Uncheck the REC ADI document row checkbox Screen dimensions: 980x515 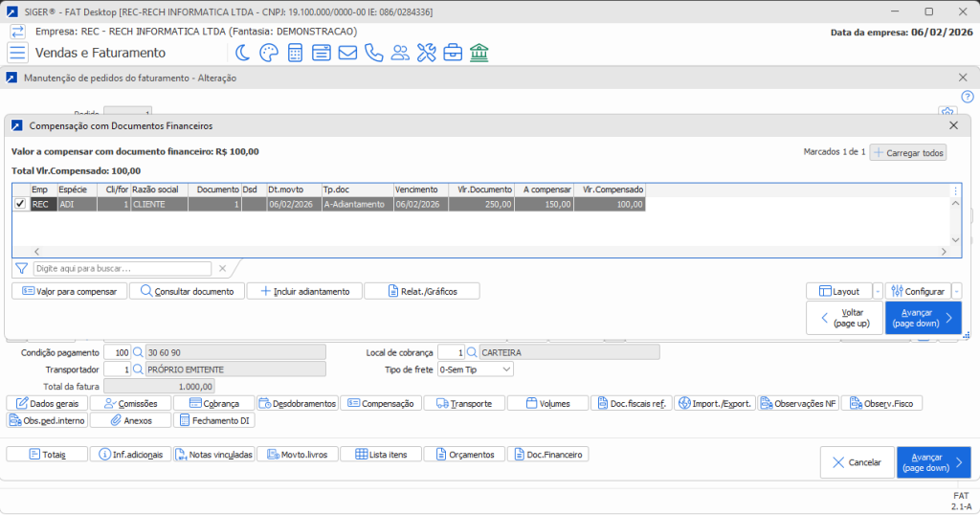[20, 204]
